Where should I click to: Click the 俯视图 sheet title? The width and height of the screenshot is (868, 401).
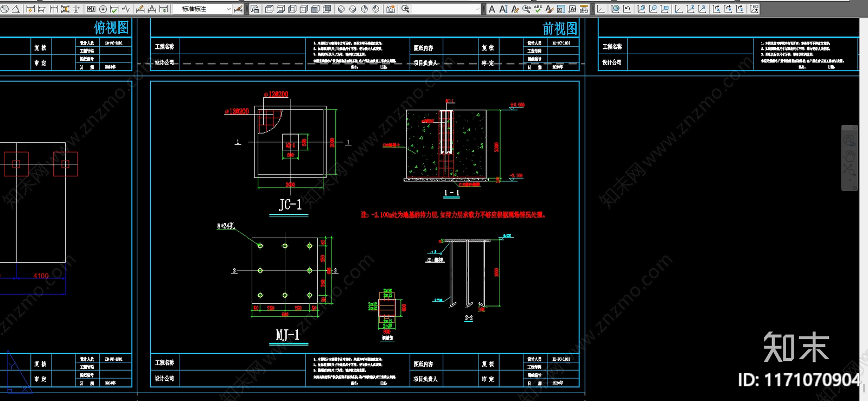111,27
